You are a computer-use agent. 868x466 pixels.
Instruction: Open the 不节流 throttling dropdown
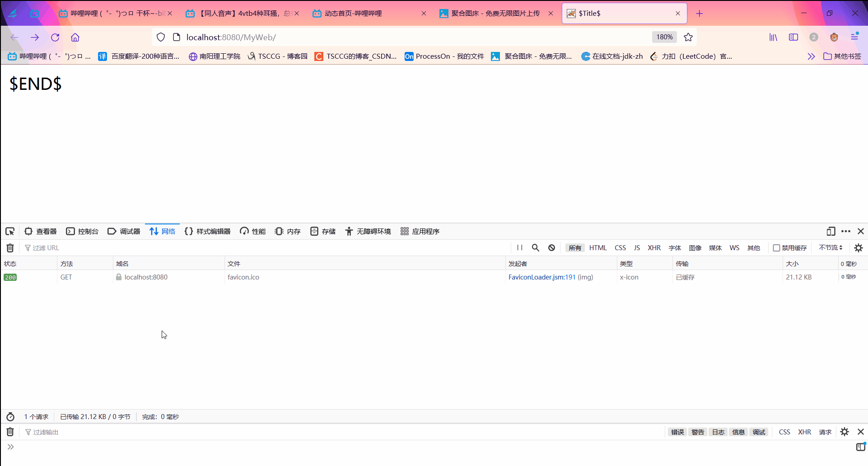coord(831,248)
